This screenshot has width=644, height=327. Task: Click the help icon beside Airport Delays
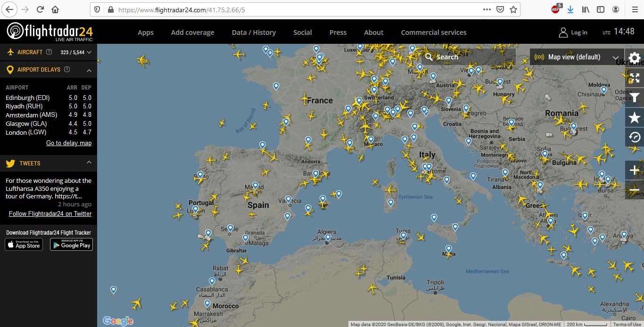point(67,69)
